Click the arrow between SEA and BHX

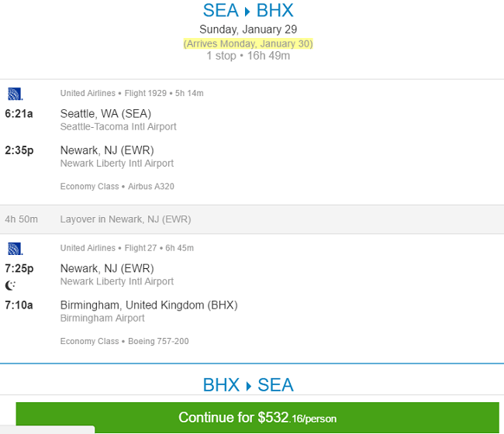(x=247, y=12)
